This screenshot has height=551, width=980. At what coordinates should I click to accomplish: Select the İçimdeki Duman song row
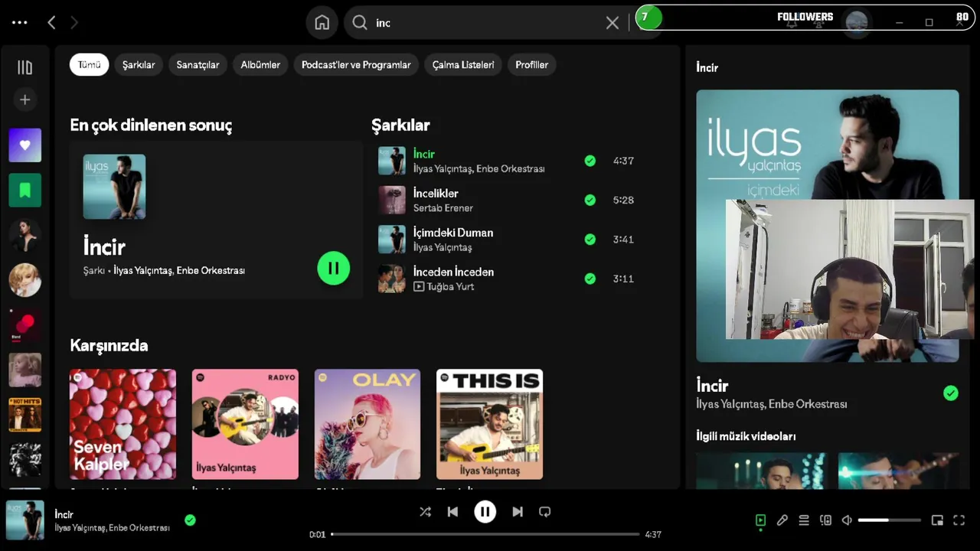tap(508, 240)
